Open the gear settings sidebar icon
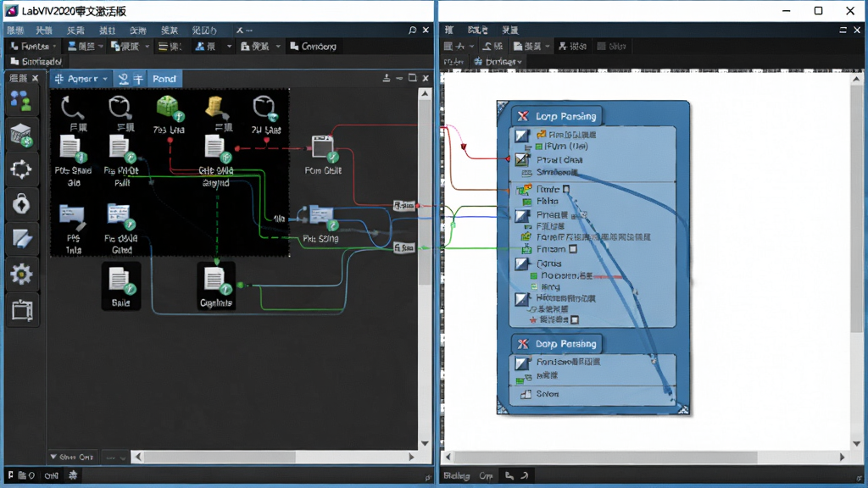This screenshot has height=488, width=868. (21, 274)
